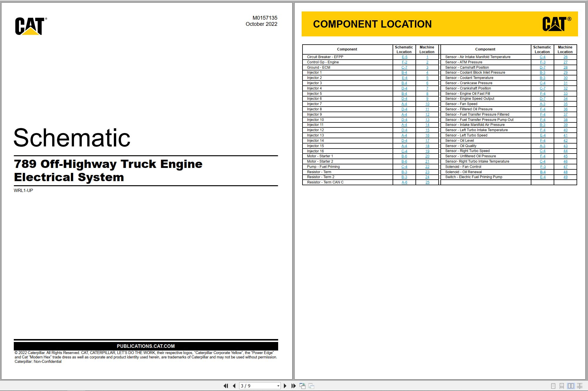Click the COMPONENT LOCATION heading
Image resolution: width=588 pixels, height=391 pixels.
point(372,24)
